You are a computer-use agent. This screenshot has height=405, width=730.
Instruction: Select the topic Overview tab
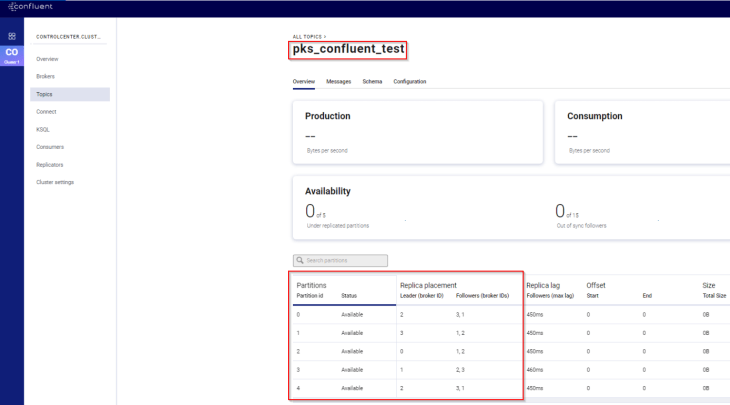coord(304,81)
